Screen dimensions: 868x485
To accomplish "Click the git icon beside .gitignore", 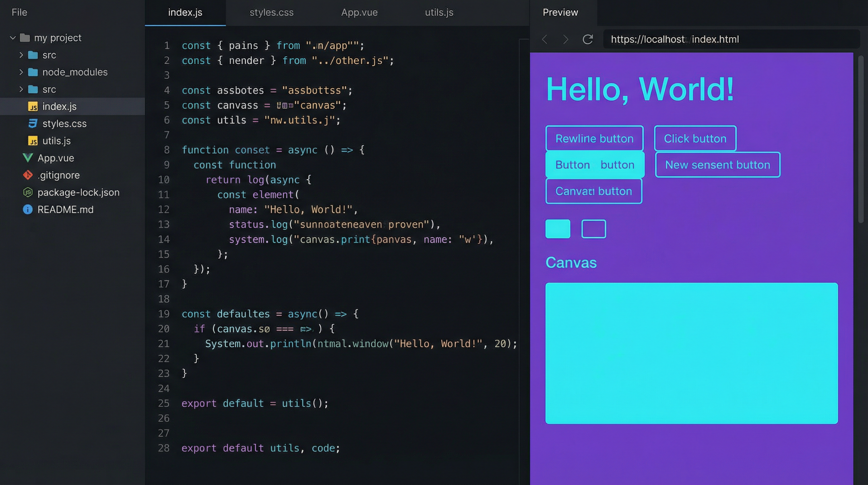I will pos(28,175).
